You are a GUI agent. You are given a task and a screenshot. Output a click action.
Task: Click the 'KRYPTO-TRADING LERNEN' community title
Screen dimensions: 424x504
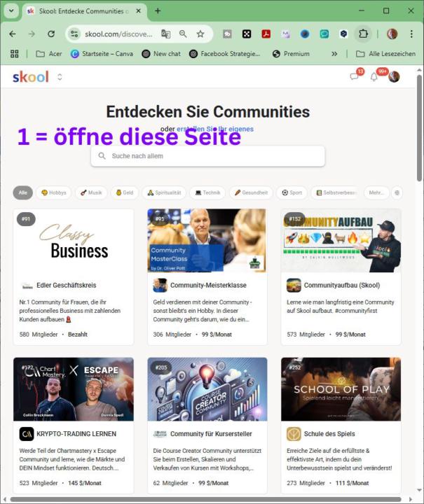[x=76, y=433]
